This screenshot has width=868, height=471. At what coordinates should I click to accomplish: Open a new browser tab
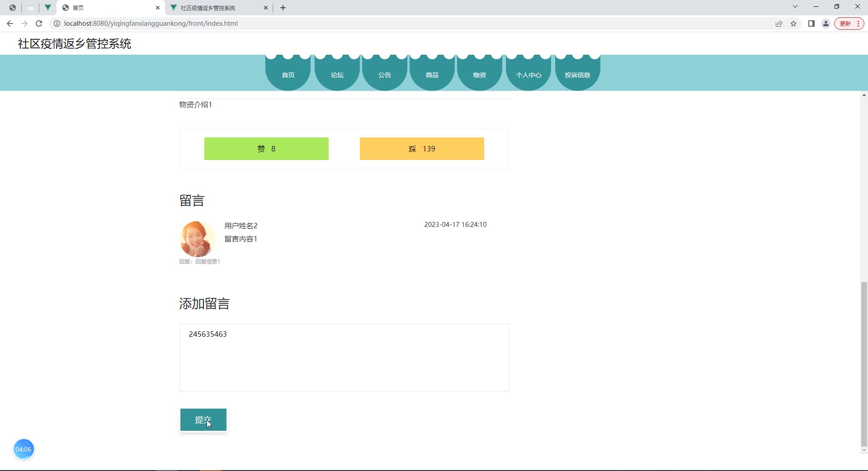tap(283, 8)
